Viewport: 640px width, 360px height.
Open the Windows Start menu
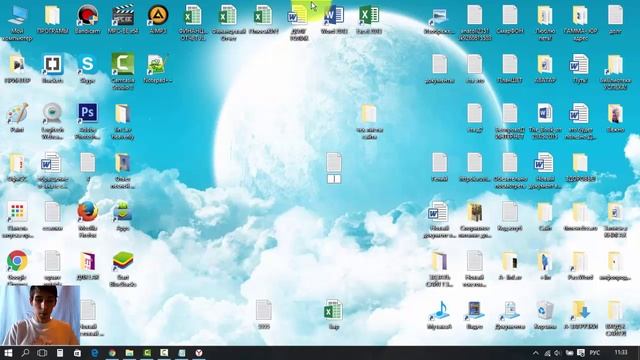tap(8, 353)
